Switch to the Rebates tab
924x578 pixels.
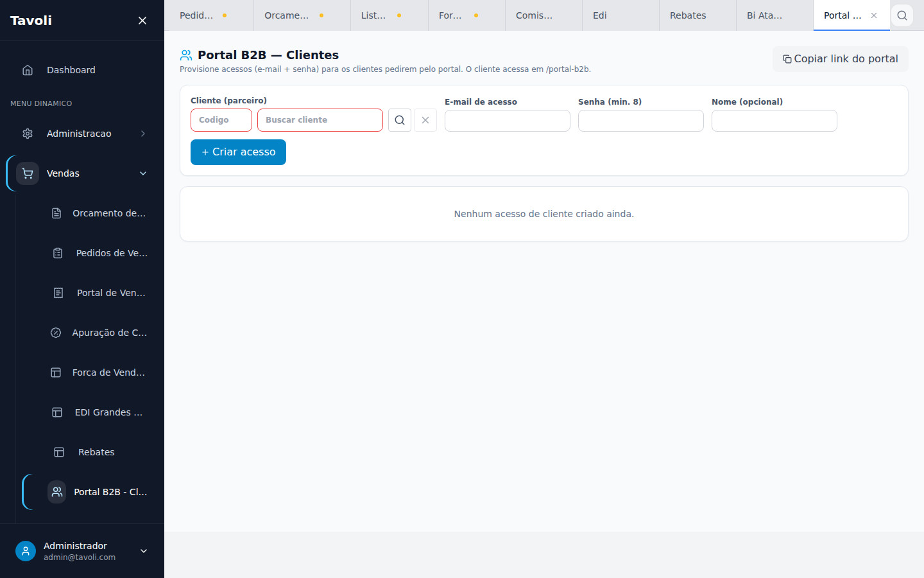tap(697, 15)
